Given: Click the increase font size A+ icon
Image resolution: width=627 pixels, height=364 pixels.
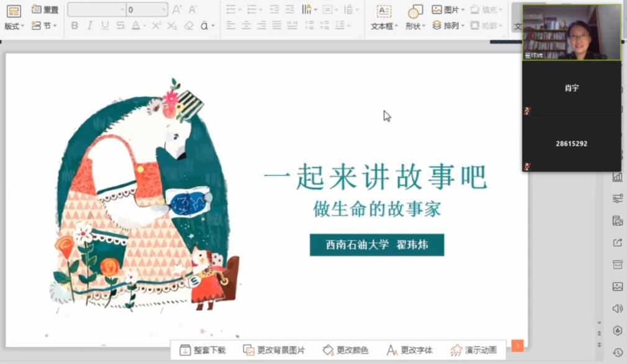Looking at the screenshot, I should pyautogui.click(x=178, y=8).
